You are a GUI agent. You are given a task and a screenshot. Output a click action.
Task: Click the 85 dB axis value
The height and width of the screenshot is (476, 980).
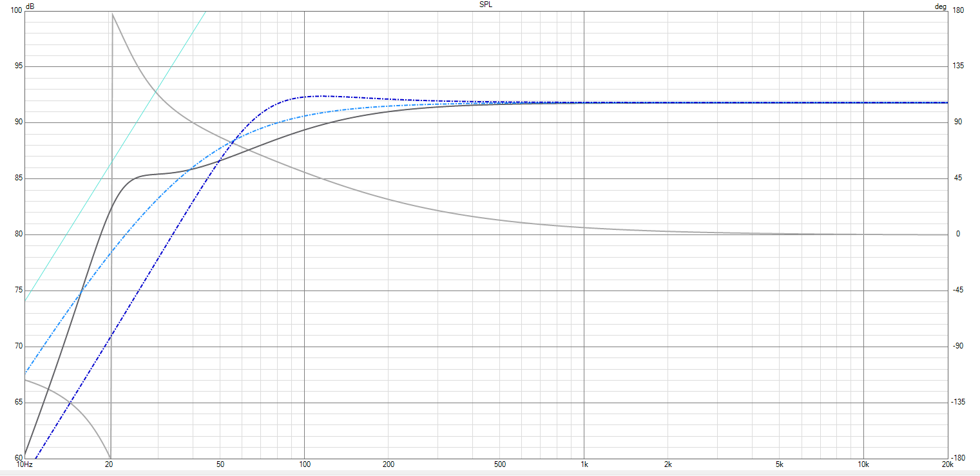click(19, 178)
